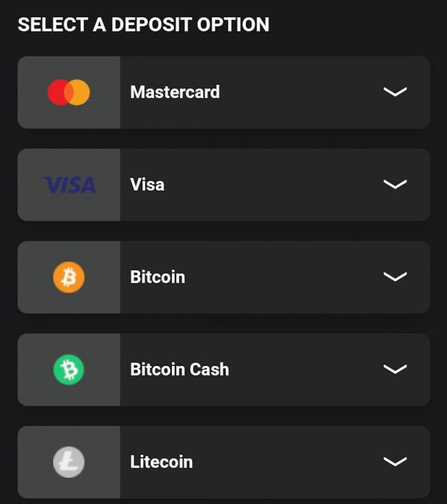The image size is (447, 504).
Task: Click the blank area in Litecoin row
Action: (x=289, y=462)
